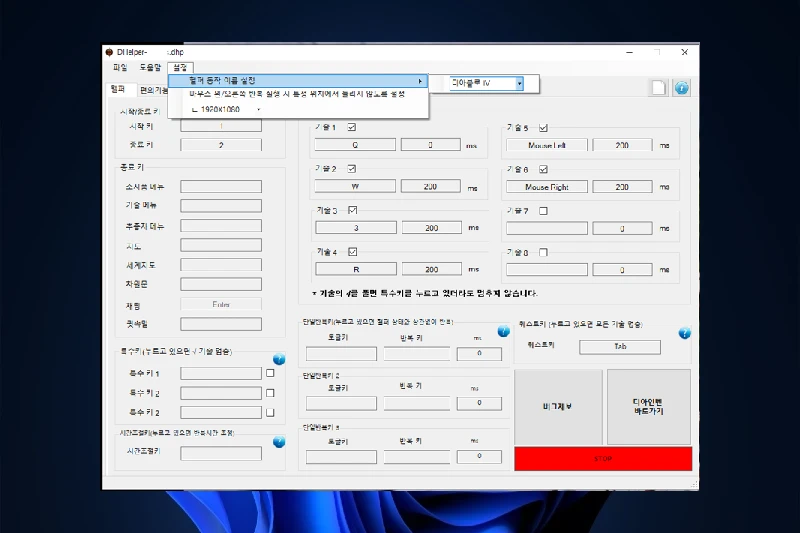Screen dimensions: 800x533
Task: Click the chat field showing Enter
Action: [221, 304]
